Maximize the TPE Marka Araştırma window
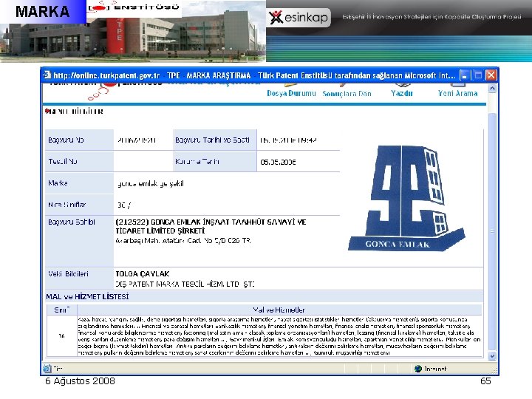Screen dimensions: 532x399 tap(478, 75)
